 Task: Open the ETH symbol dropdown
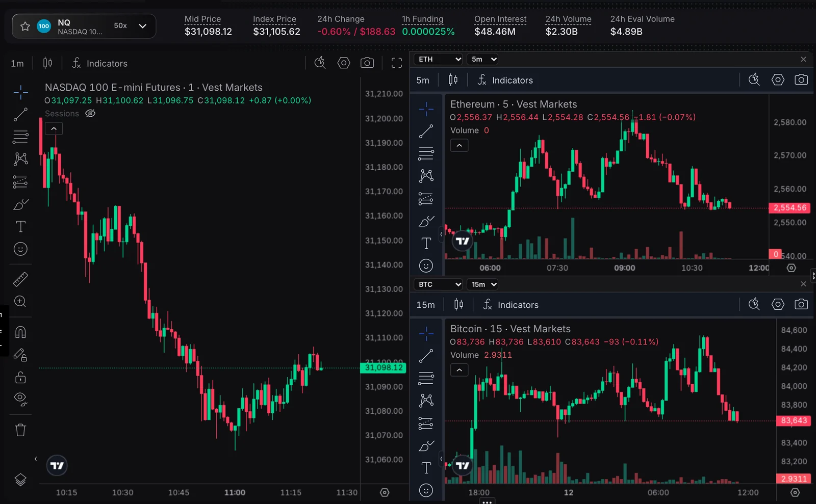click(x=439, y=59)
